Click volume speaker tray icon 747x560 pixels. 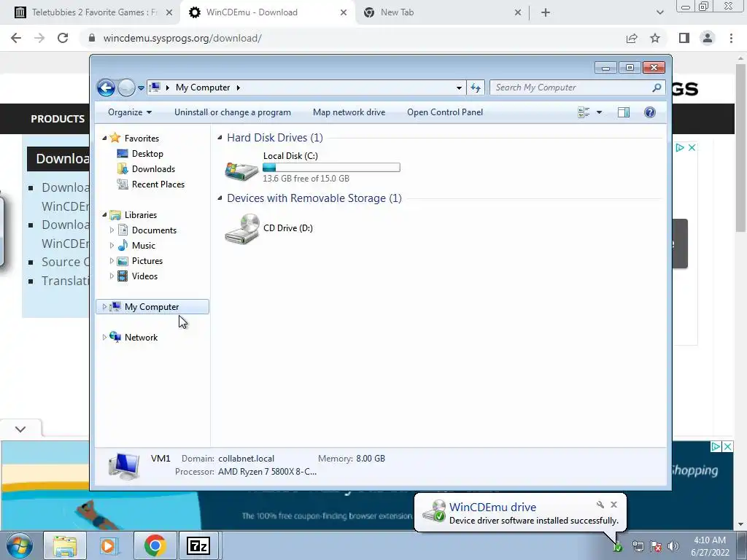point(673,547)
